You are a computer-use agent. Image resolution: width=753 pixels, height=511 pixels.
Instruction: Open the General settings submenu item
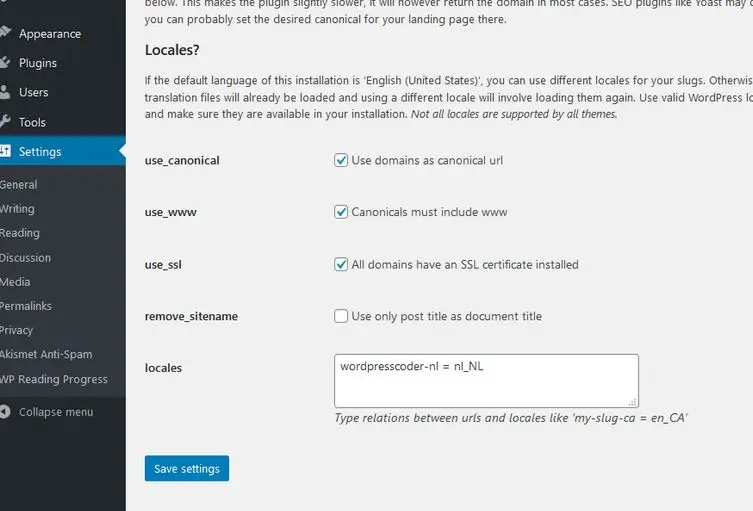(18, 184)
